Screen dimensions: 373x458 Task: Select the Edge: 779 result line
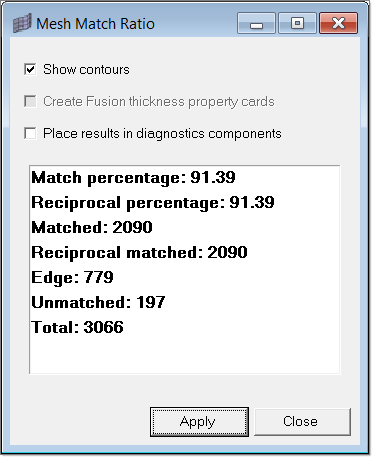pyautogui.click(x=72, y=277)
